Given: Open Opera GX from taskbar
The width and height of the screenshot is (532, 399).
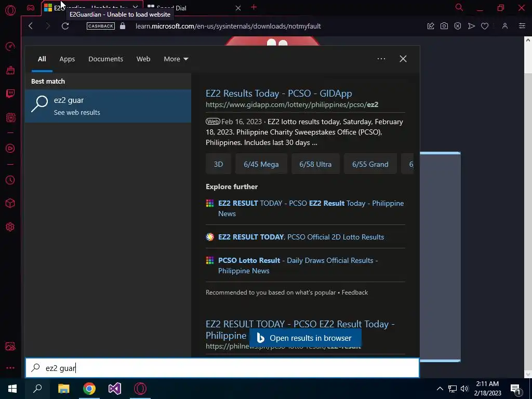Looking at the screenshot, I should pos(140,389).
